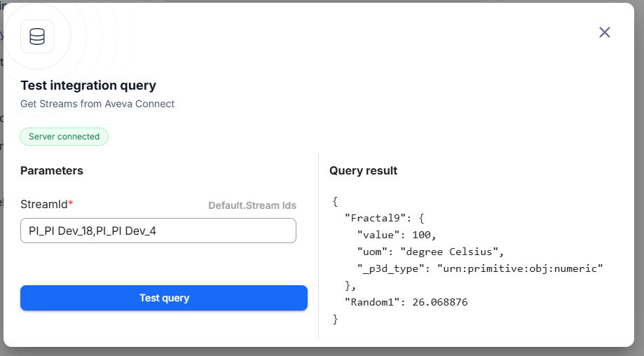This screenshot has width=644, height=356.
Task: Click the Test integration query title
Action: point(88,85)
